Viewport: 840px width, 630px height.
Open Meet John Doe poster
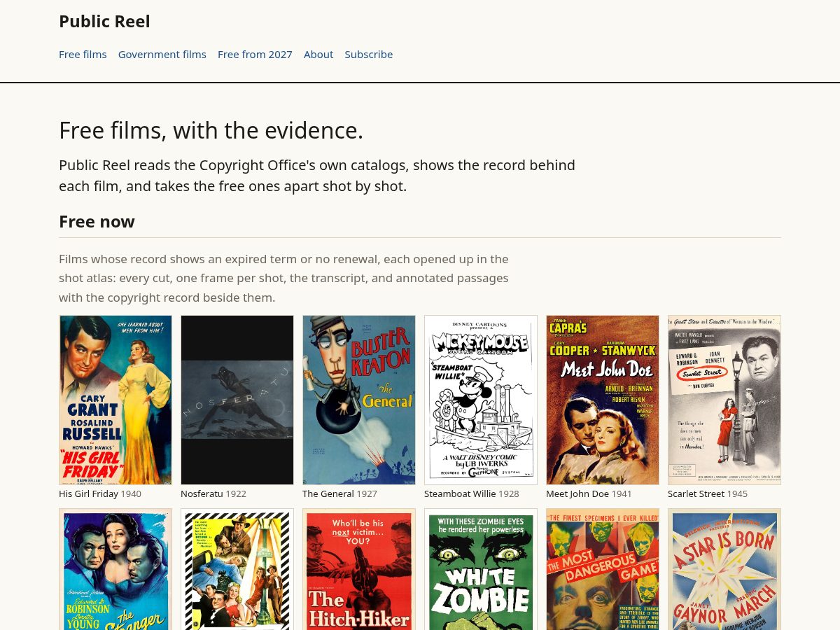[603, 400]
